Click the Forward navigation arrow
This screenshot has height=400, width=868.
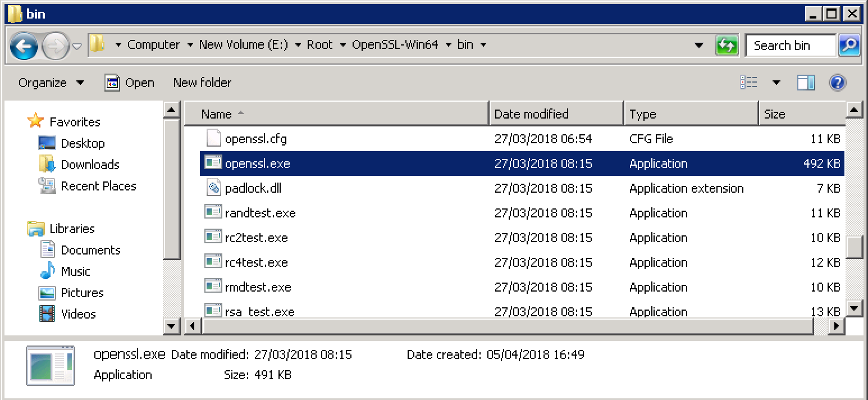[56, 46]
